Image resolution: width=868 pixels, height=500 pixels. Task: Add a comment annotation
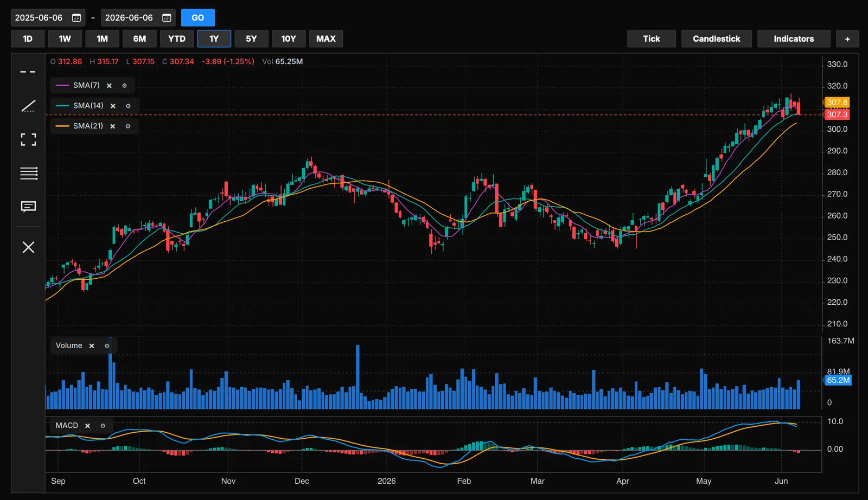pyautogui.click(x=28, y=207)
